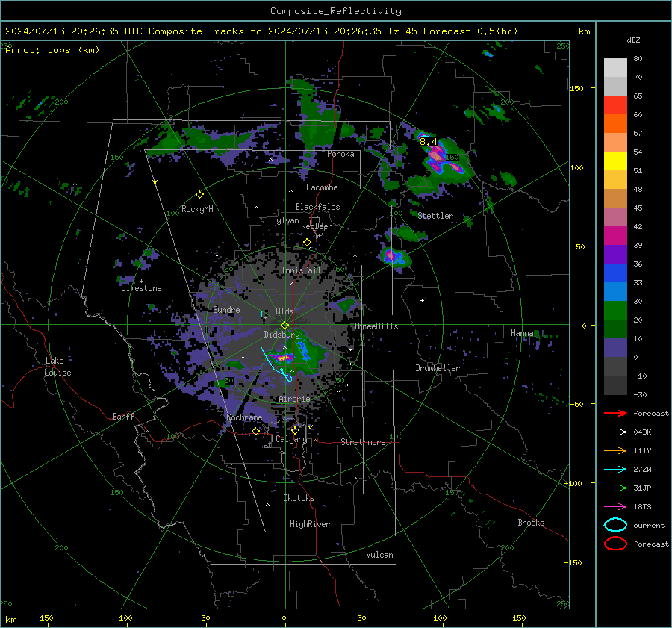Click the cyan current ellipse legend symbol
This screenshot has width=672, height=628.
pos(615,525)
